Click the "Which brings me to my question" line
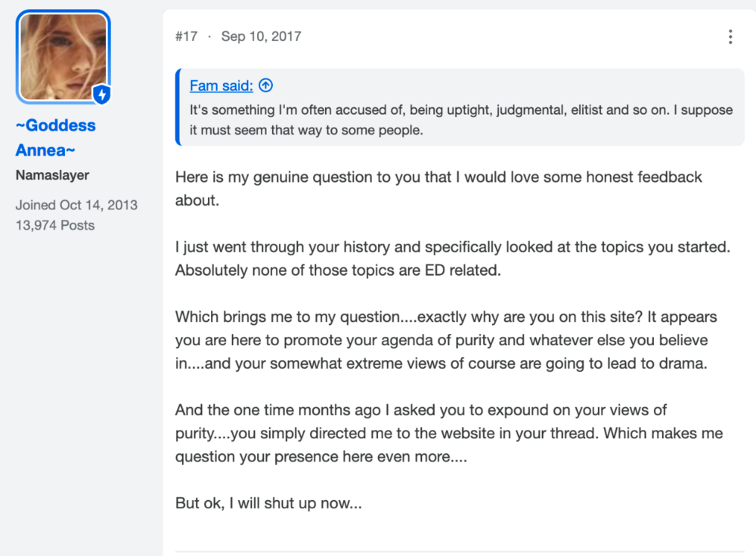Image resolution: width=756 pixels, height=556 pixels. point(446,317)
